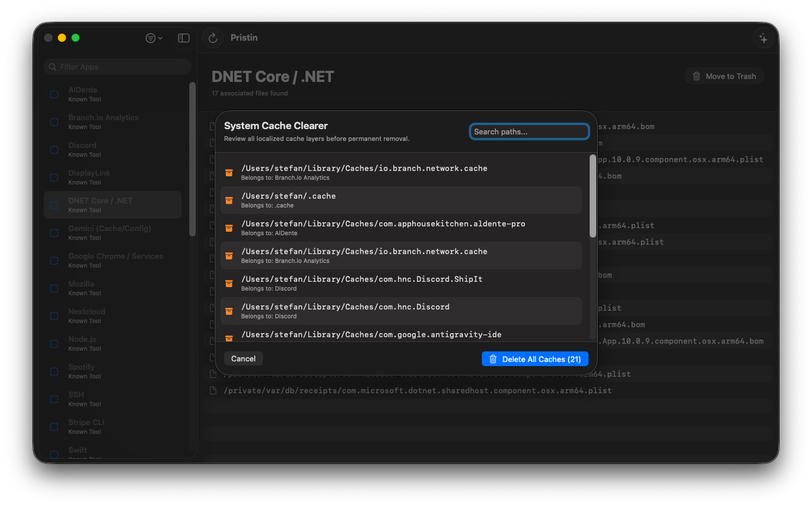The image size is (812, 507).
Task: Check the DNET Core / .NET checkbox
Action: click(x=54, y=205)
